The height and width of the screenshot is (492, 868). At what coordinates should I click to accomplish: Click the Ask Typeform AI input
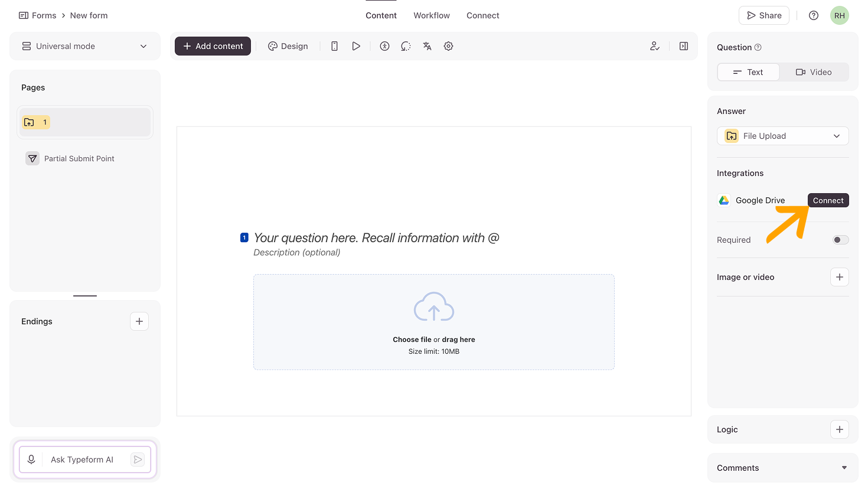82,460
